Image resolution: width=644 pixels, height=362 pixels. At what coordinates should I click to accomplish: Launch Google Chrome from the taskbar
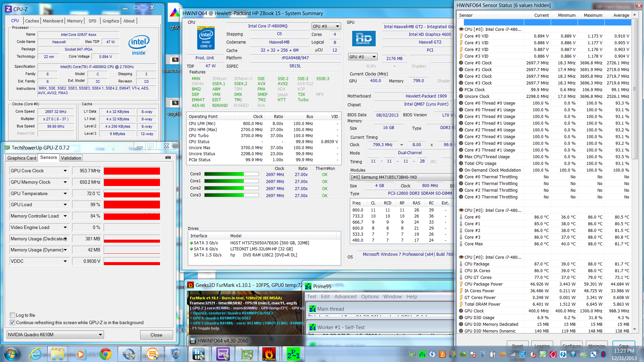point(105,354)
